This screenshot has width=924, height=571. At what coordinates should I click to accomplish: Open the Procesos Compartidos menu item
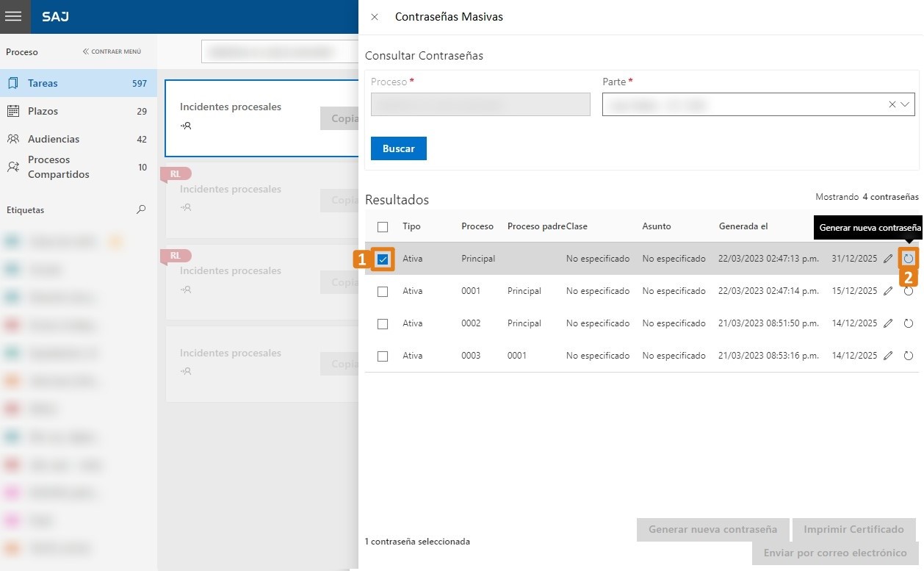(79, 167)
